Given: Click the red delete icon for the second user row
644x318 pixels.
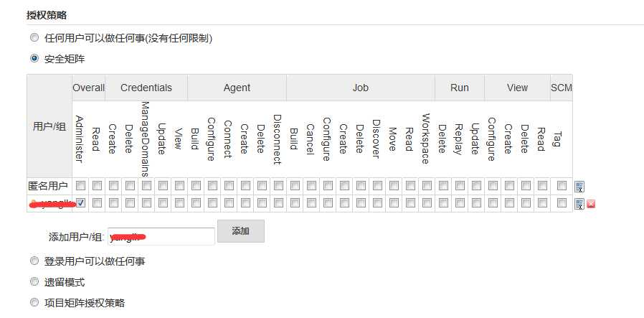Looking at the screenshot, I should 591,204.
